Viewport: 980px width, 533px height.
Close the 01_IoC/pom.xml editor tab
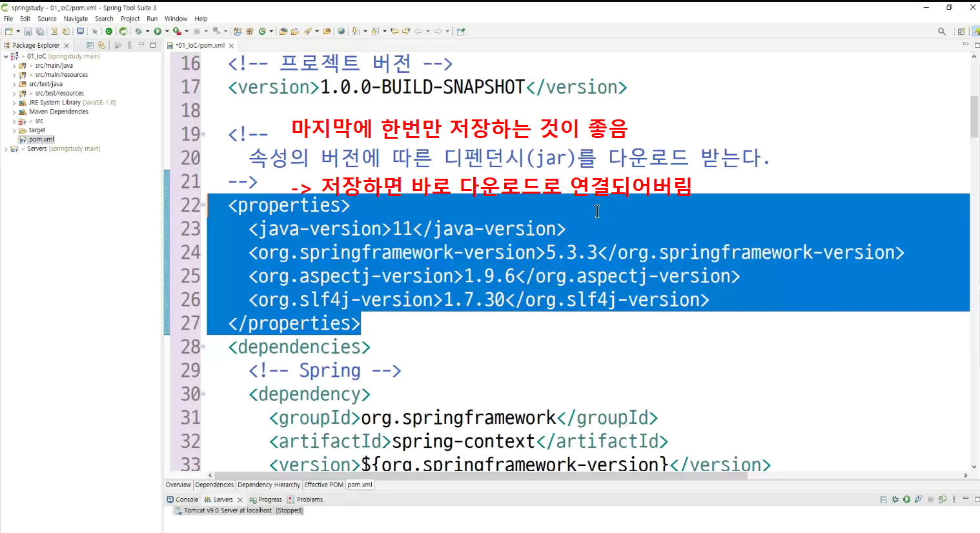(231, 46)
